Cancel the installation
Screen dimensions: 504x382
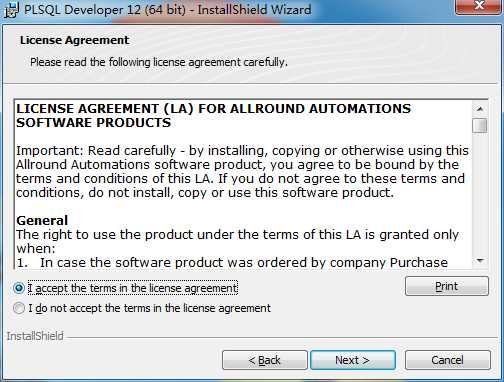448,360
